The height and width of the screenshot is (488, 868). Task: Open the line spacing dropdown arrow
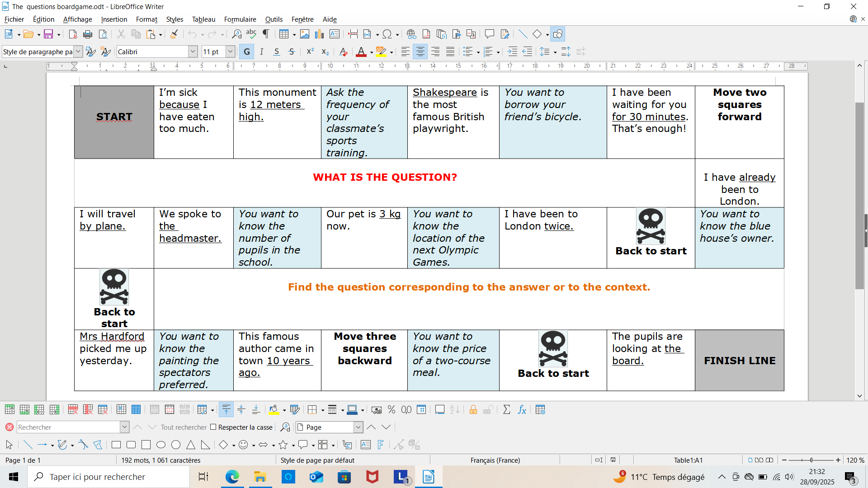tap(555, 52)
